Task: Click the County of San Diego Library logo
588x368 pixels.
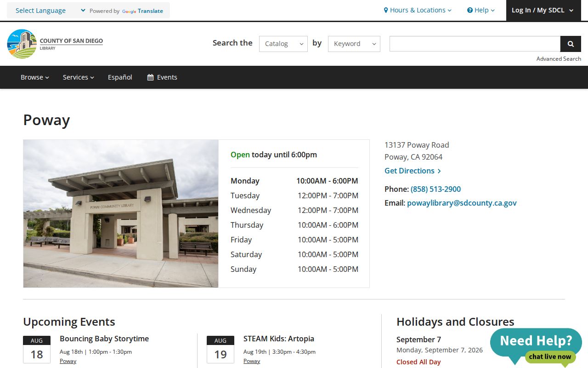Action: point(55,44)
